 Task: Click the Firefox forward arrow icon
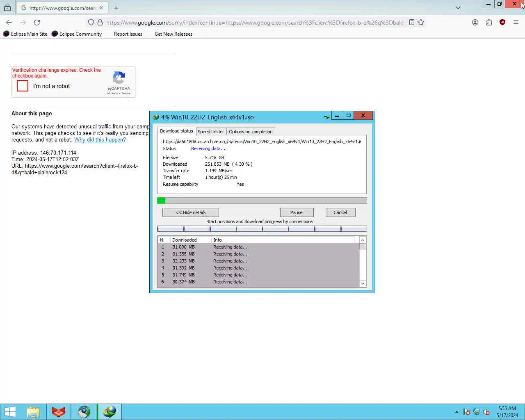click(23, 23)
